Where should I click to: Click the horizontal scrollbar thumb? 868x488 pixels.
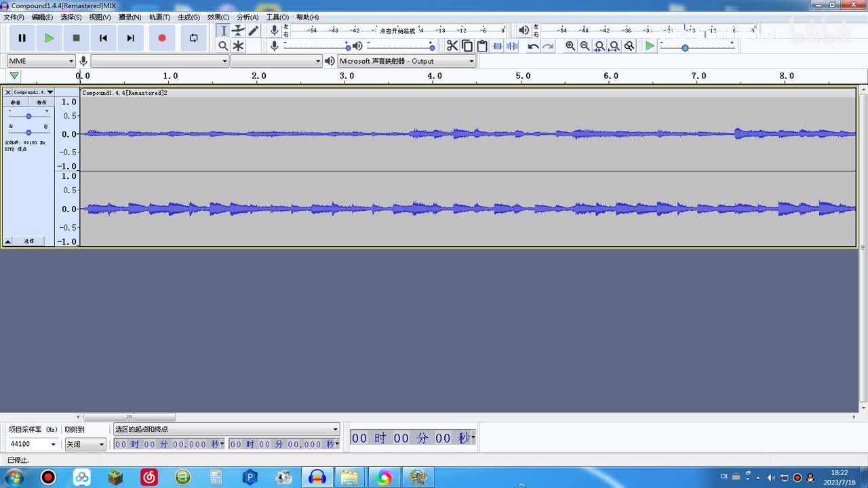click(x=129, y=417)
